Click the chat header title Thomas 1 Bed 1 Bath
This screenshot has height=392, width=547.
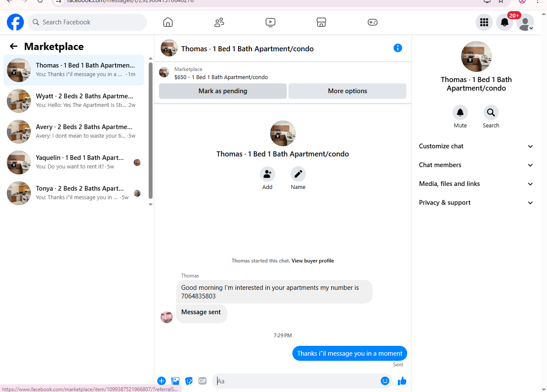click(x=247, y=49)
